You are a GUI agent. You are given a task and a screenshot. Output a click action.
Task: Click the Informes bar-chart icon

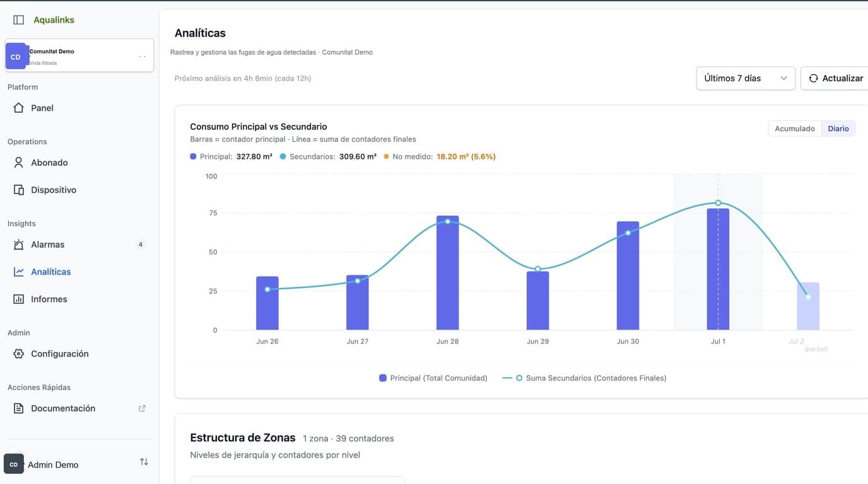click(x=18, y=299)
